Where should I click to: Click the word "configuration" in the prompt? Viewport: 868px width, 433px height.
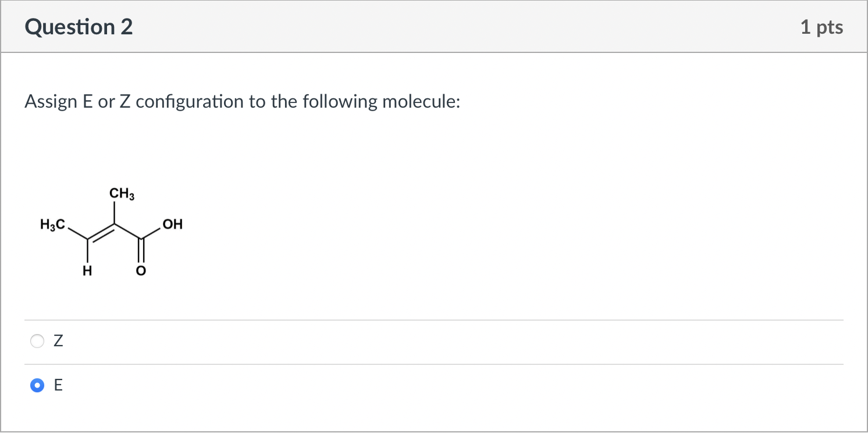190,102
